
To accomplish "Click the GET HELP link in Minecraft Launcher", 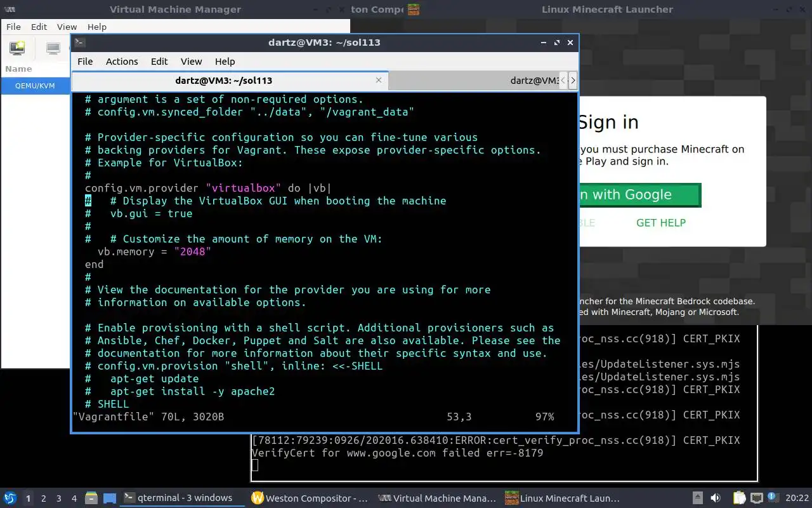I will pyautogui.click(x=661, y=223).
